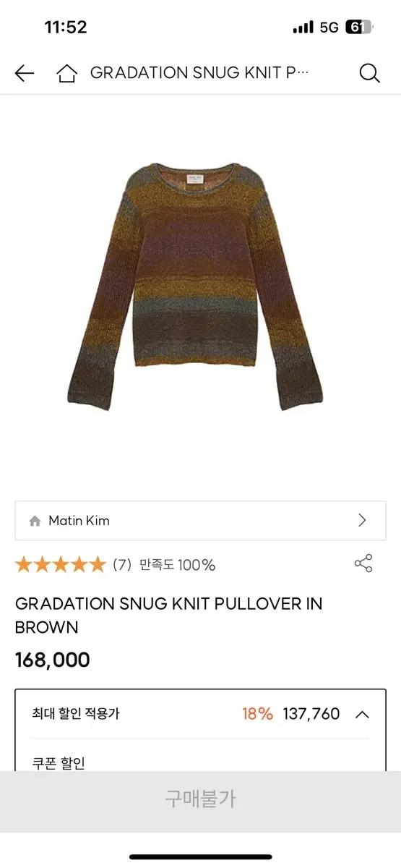Tap the battery indicator in status bar
This screenshot has height=868, width=401.
tap(358, 27)
